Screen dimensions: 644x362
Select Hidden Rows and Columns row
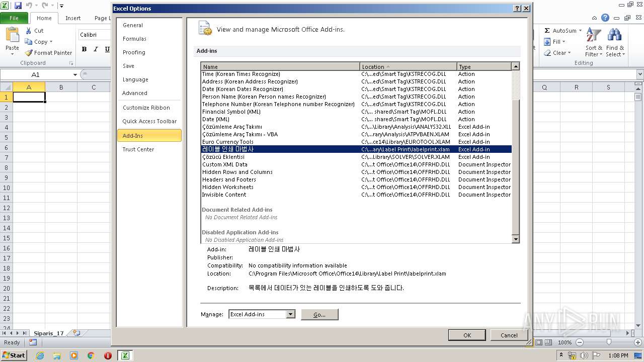(x=356, y=172)
